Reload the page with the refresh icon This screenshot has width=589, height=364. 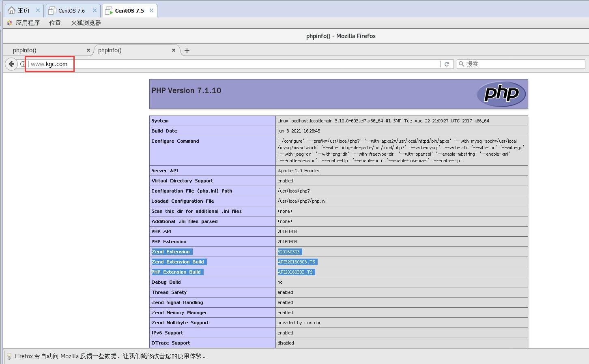coord(447,64)
